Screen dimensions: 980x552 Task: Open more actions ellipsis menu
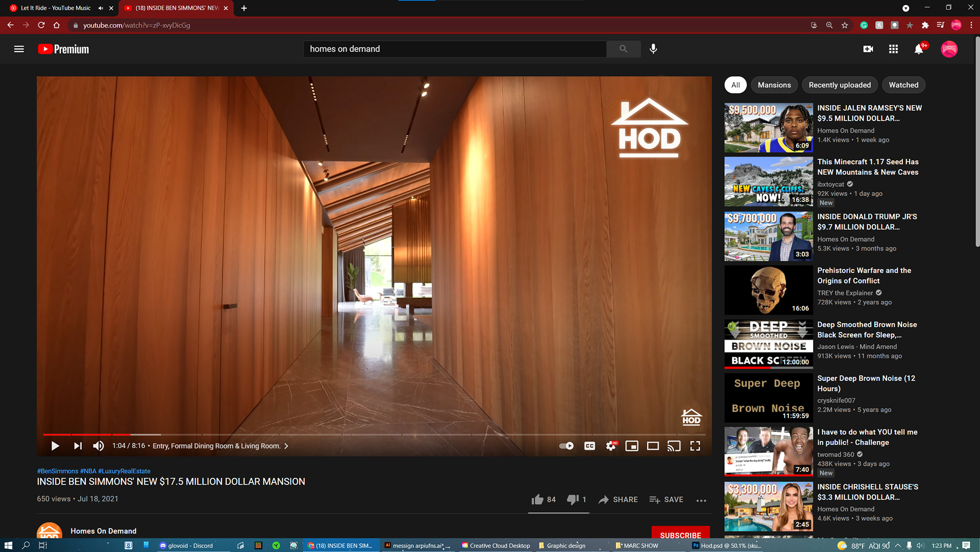tap(701, 500)
